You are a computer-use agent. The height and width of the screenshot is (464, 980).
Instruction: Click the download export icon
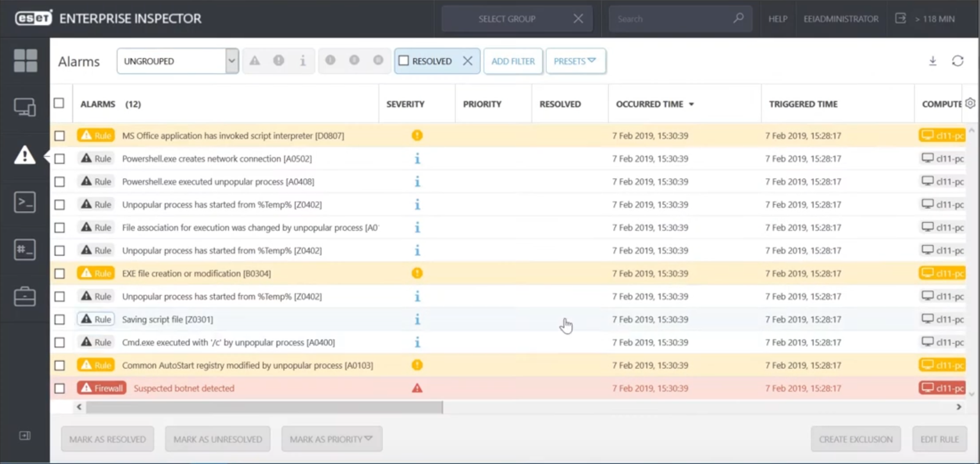[933, 61]
